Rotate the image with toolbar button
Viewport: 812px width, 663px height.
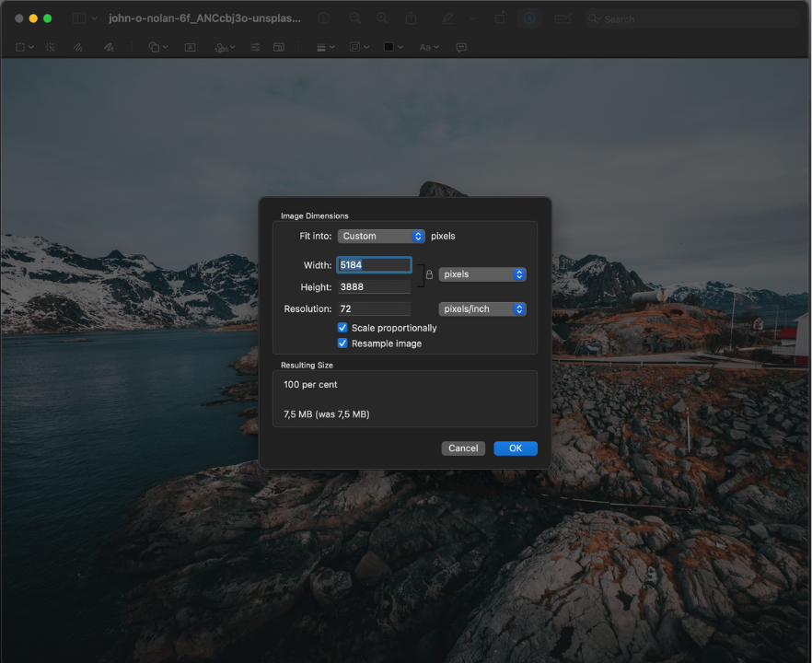click(x=500, y=18)
